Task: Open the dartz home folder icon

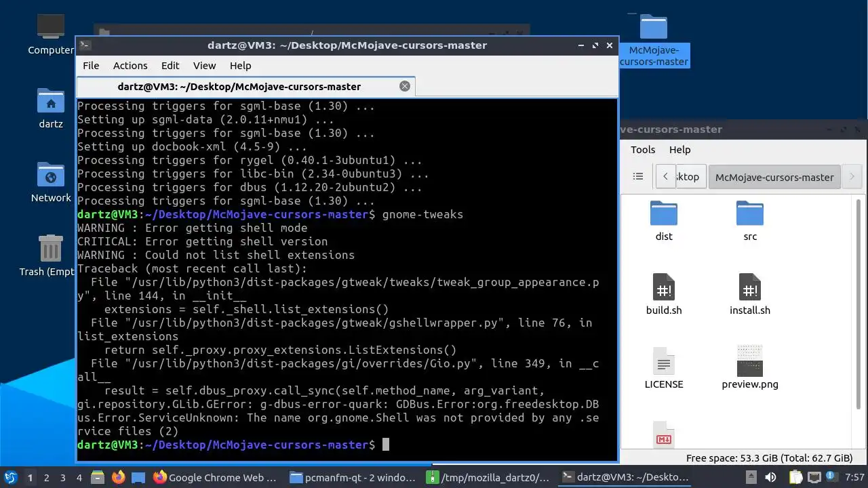Action: point(51,108)
